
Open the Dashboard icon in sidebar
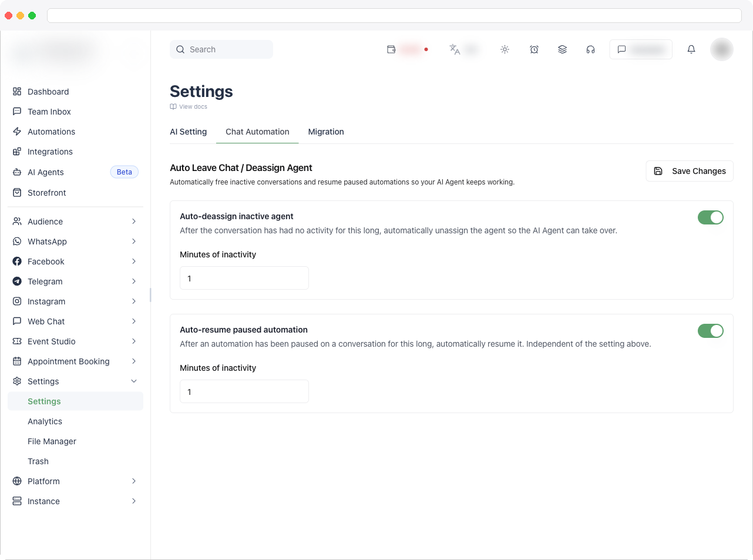click(x=17, y=92)
